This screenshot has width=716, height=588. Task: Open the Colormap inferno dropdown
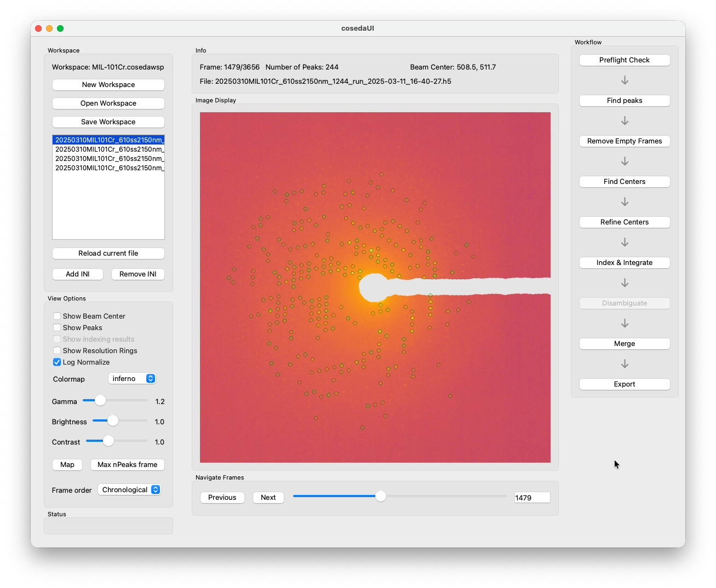pos(132,378)
